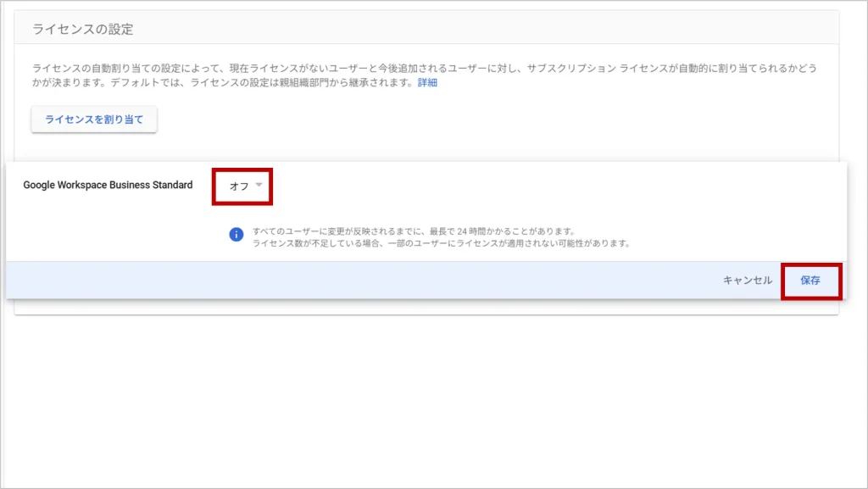The height and width of the screenshot is (489, 868).
Task: Click description line starting with かが決まります
Action: [220, 83]
